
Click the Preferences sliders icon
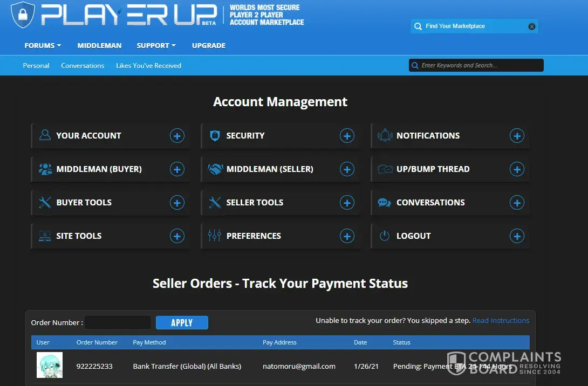tap(215, 236)
